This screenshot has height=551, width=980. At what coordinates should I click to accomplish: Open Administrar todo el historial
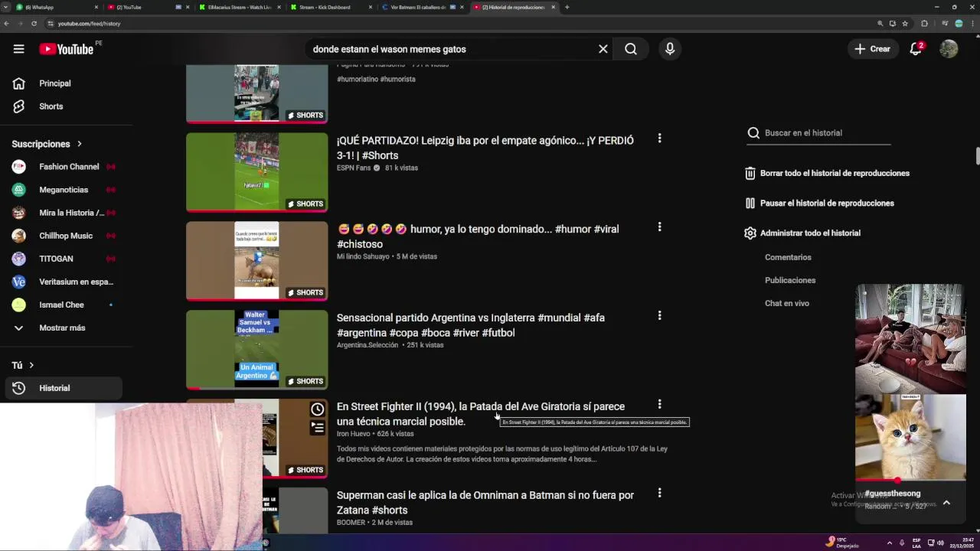[x=802, y=233]
